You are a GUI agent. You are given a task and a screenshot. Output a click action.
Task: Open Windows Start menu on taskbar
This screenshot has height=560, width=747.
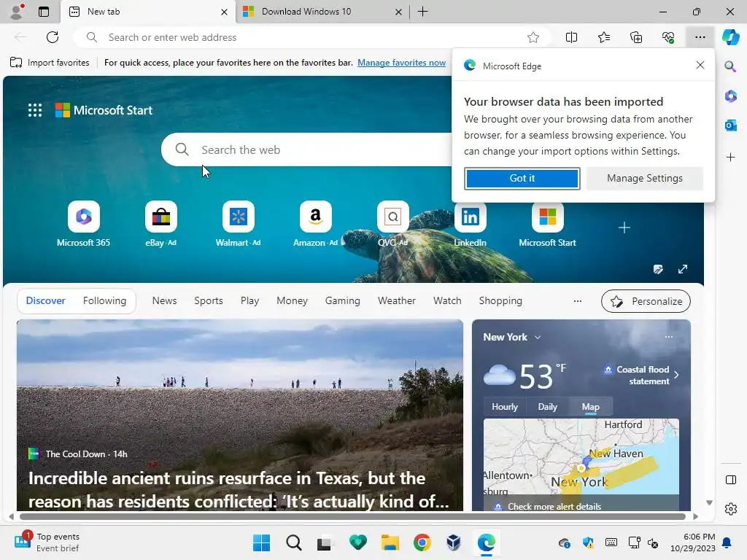click(x=261, y=542)
